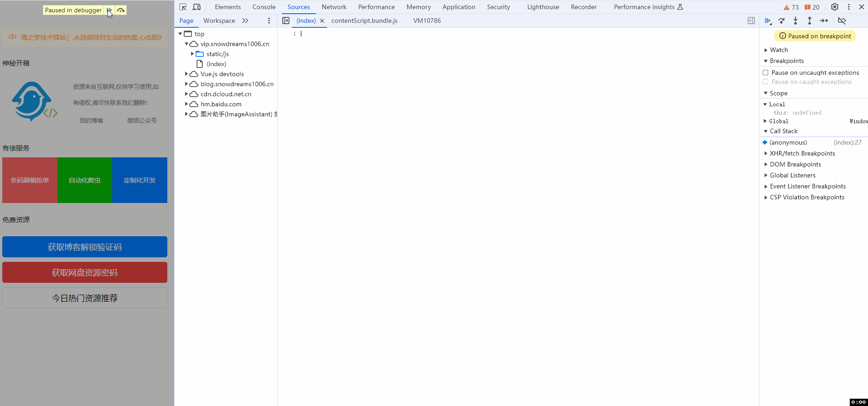Click Step out of current function
868x406 pixels.
(810, 21)
